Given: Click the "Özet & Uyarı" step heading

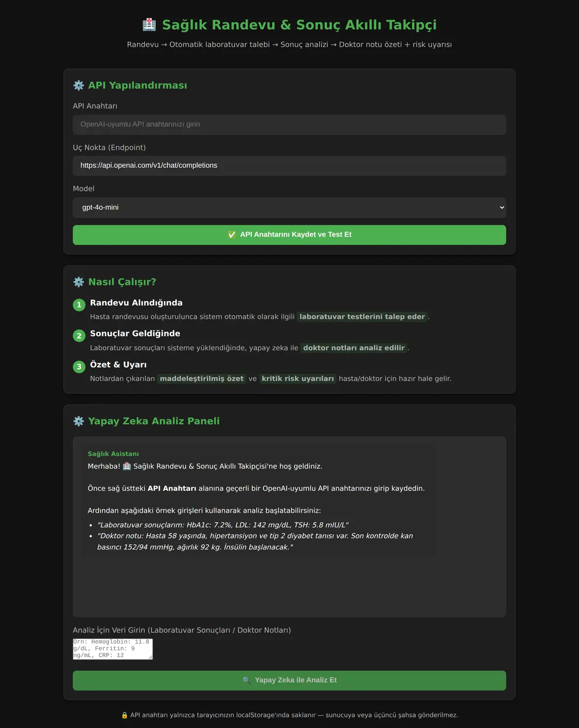Looking at the screenshot, I should (x=118, y=364).
